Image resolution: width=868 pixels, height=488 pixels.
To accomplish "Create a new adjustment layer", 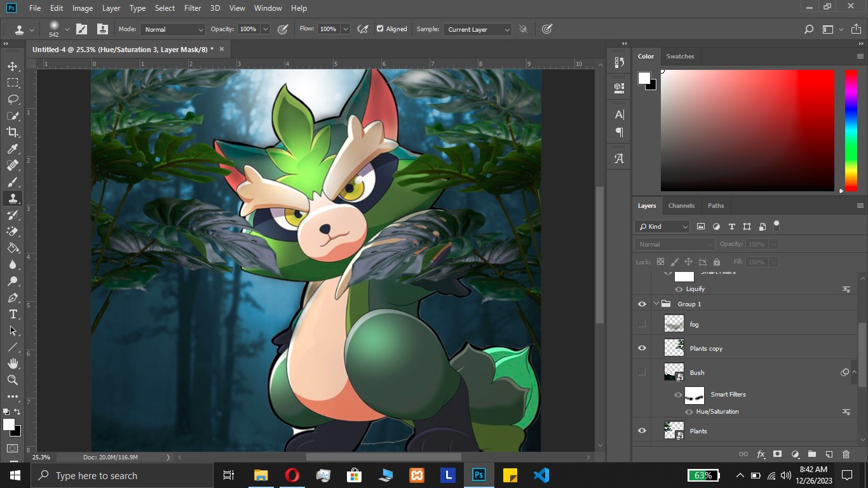I will tap(795, 454).
